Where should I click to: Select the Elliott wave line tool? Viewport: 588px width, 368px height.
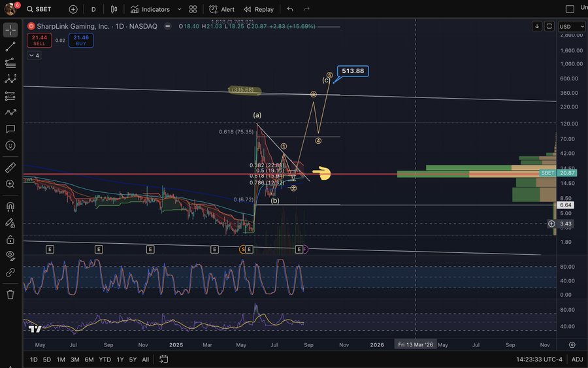(x=10, y=112)
